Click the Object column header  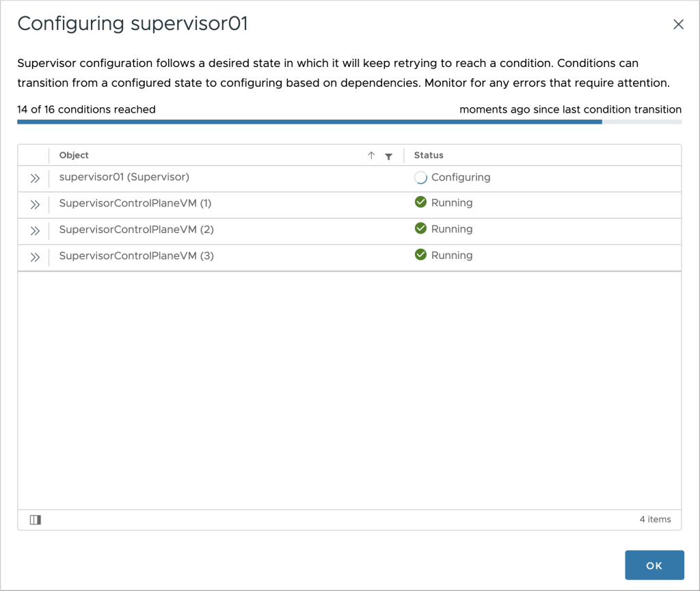pyautogui.click(x=74, y=155)
